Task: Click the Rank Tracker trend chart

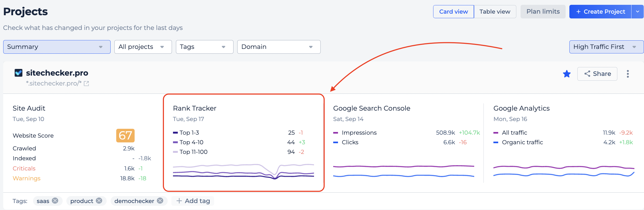Action: (x=243, y=171)
